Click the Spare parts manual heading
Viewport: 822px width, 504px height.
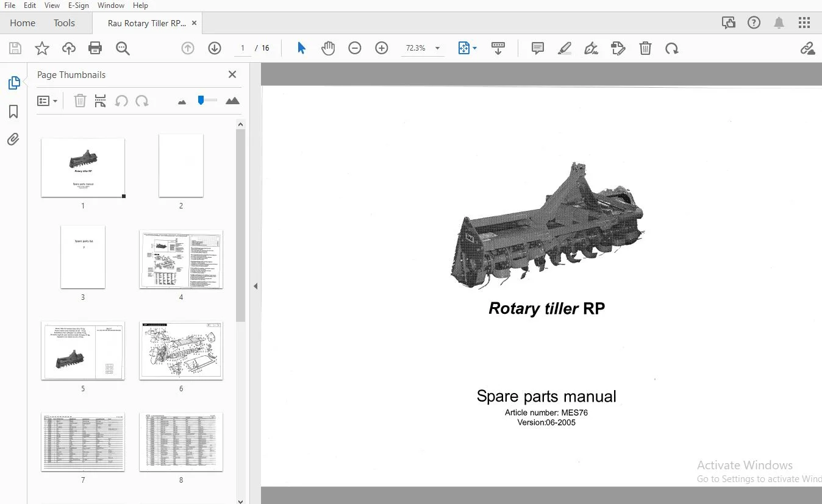coord(546,396)
